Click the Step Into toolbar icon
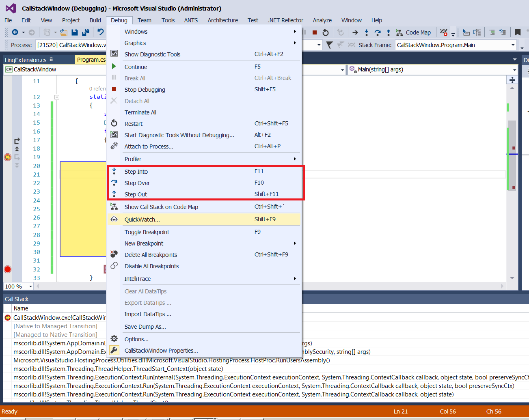The image size is (529, 420). (x=367, y=32)
